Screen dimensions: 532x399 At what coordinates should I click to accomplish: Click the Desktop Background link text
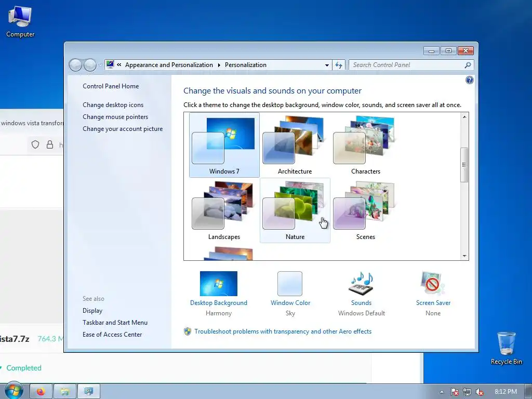point(219,303)
